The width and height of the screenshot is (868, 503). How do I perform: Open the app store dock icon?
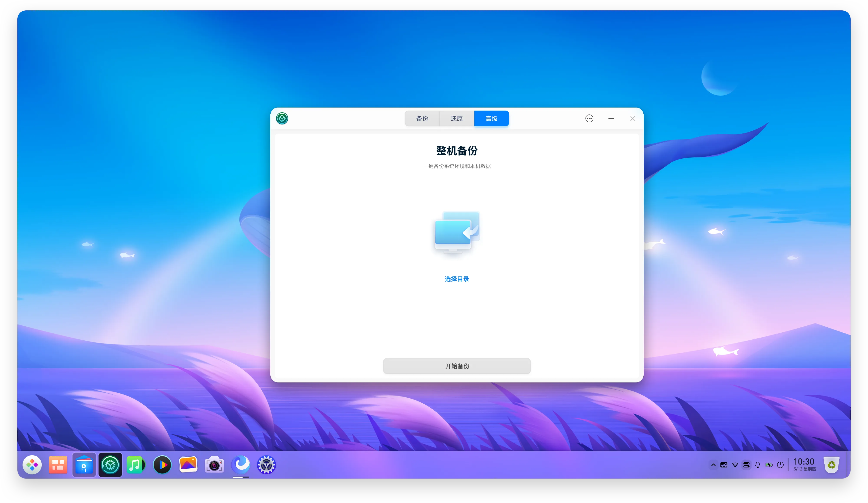click(84, 465)
